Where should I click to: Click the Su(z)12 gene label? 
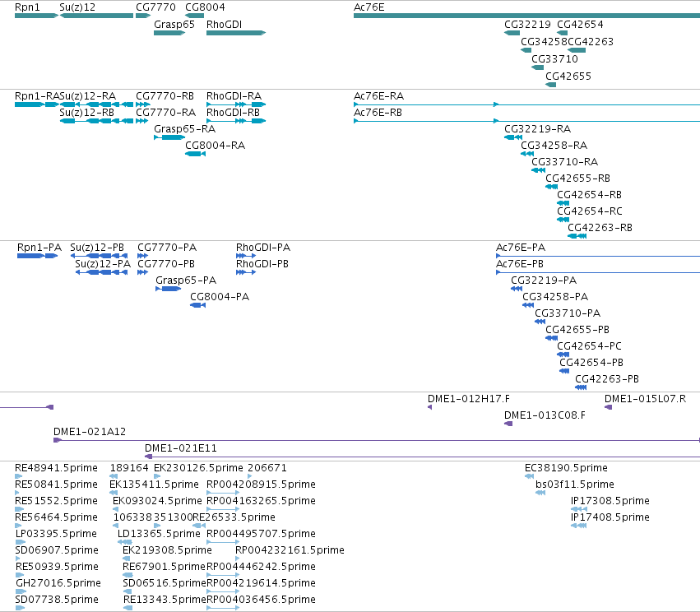[77, 7]
